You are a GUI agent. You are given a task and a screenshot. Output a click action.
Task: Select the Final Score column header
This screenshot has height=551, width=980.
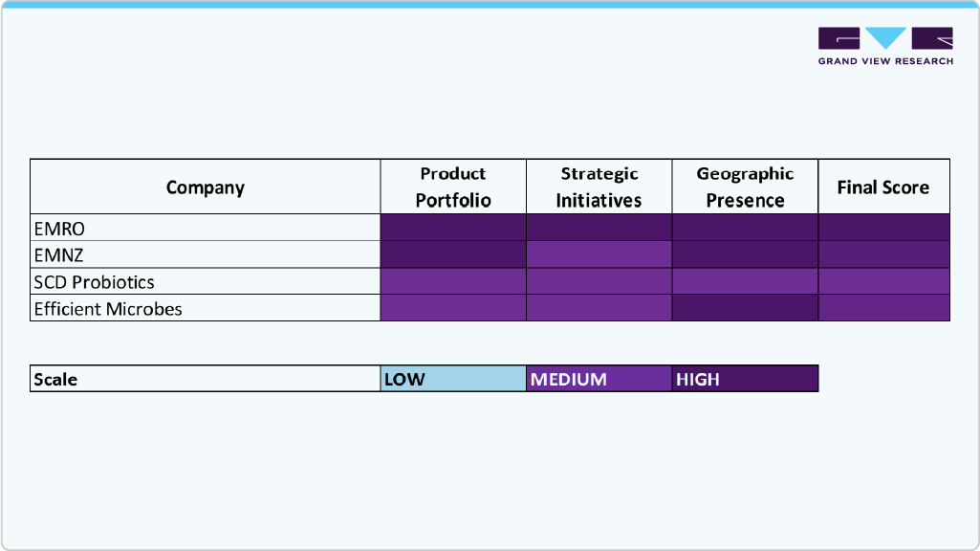point(883,187)
